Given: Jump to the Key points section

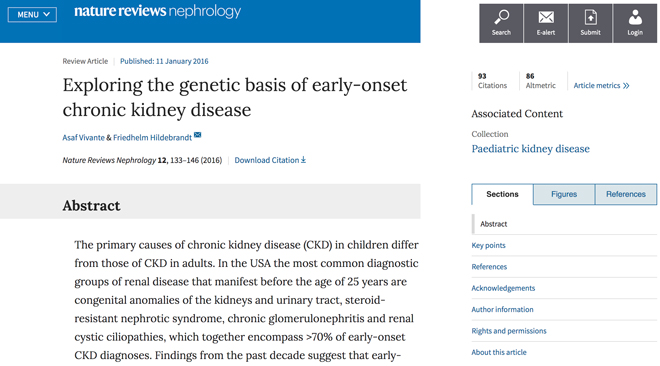Looking at the screenshot, I should [x=488, y=245].
